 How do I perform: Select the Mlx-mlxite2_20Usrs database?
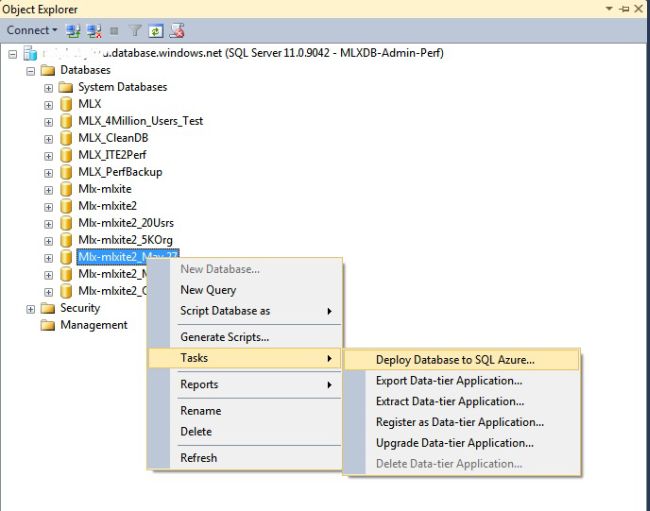[x=126, y=223]
